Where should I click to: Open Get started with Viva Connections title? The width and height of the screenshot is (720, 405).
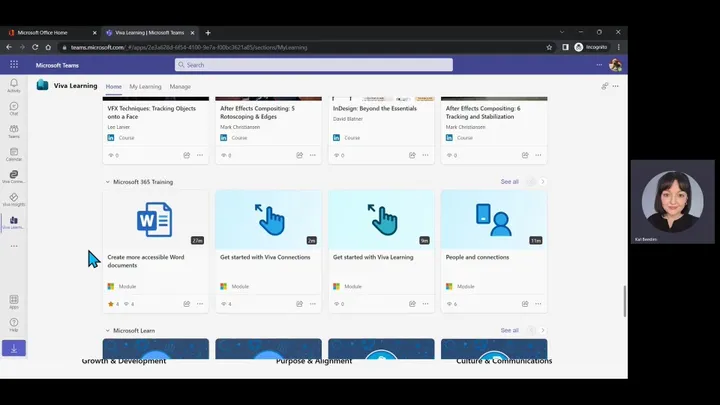click(265, 257)
